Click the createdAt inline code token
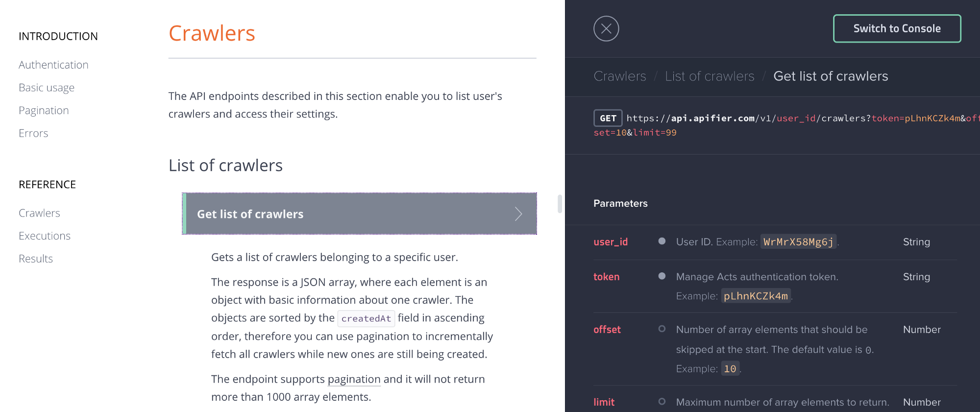Image resolution: width=980 pixels, height=412 pixels. click(x=366, y=318)
